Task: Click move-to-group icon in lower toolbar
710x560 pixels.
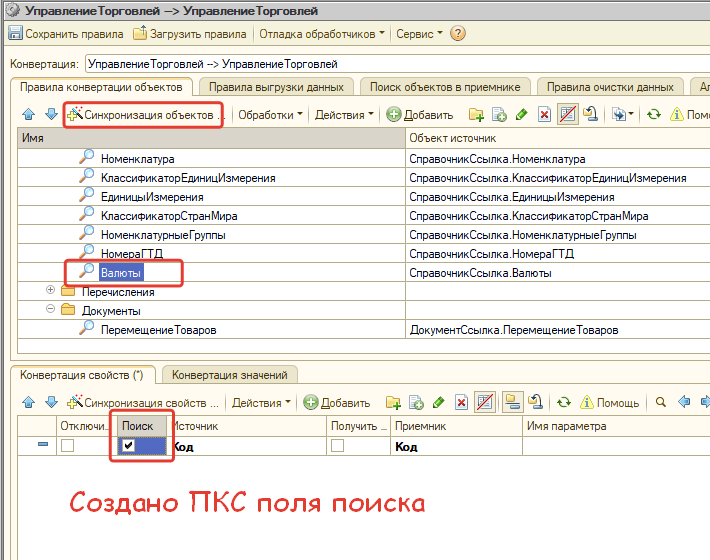Action: pyautogui.click(x=536, y=402)
